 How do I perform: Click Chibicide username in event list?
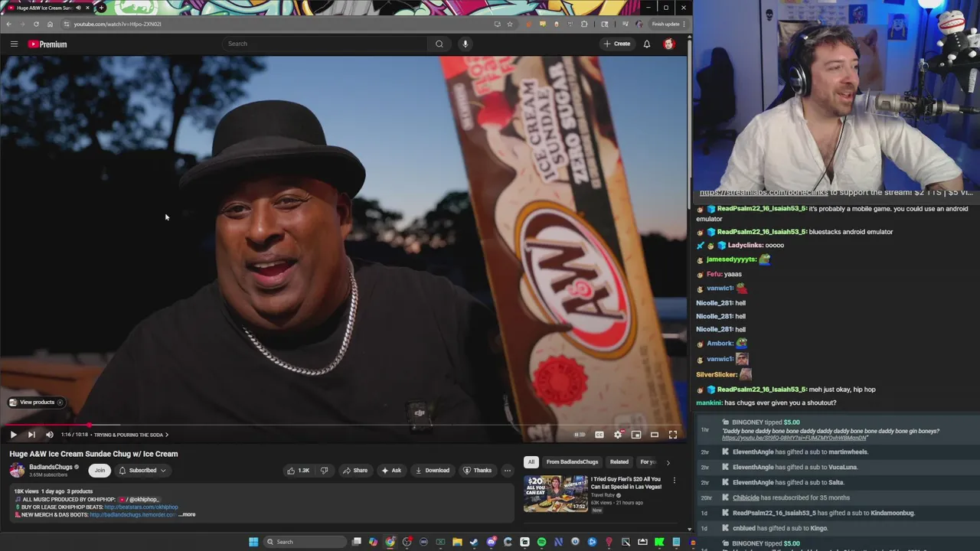[x=746, y=497]
